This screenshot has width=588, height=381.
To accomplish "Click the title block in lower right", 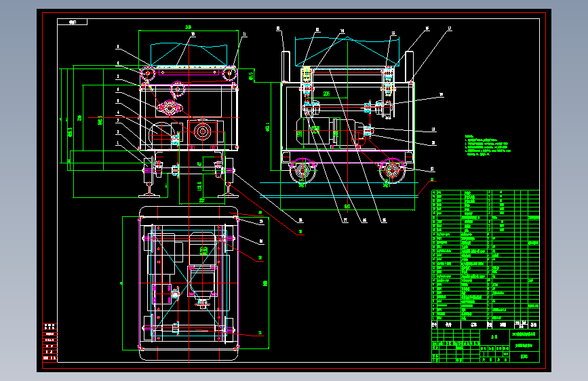I will click(485, 345).
